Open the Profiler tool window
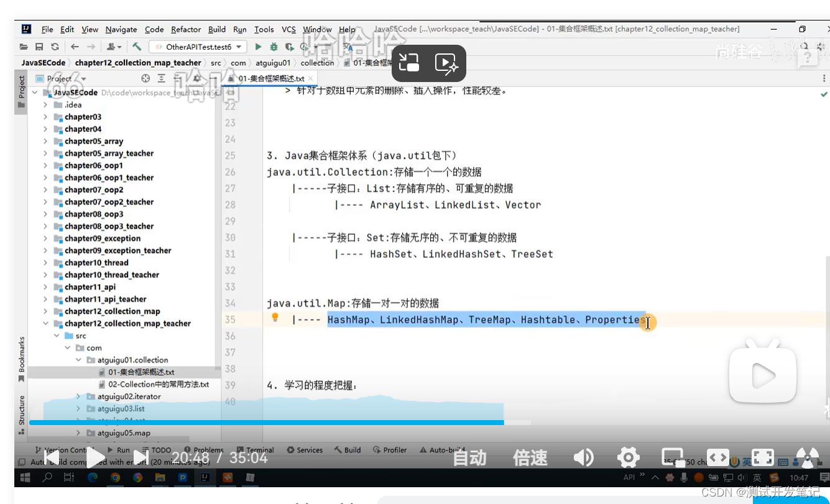 390,450
